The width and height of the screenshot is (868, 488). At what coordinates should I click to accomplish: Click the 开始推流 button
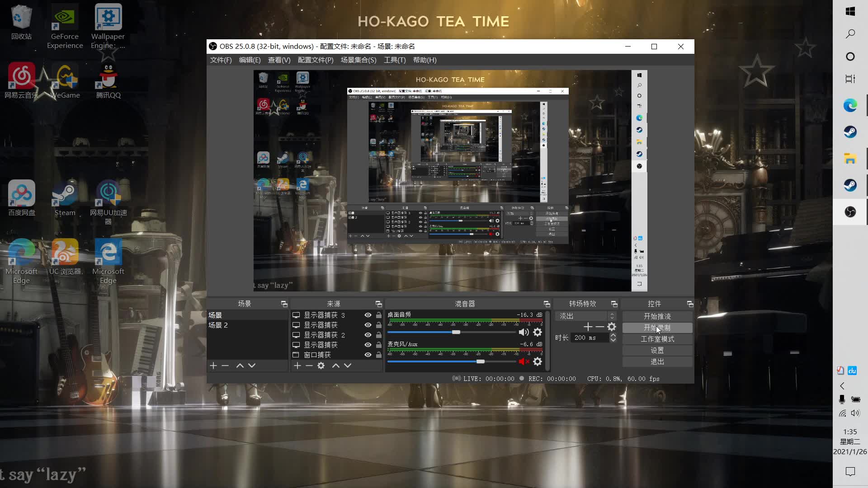coord(657,316)
